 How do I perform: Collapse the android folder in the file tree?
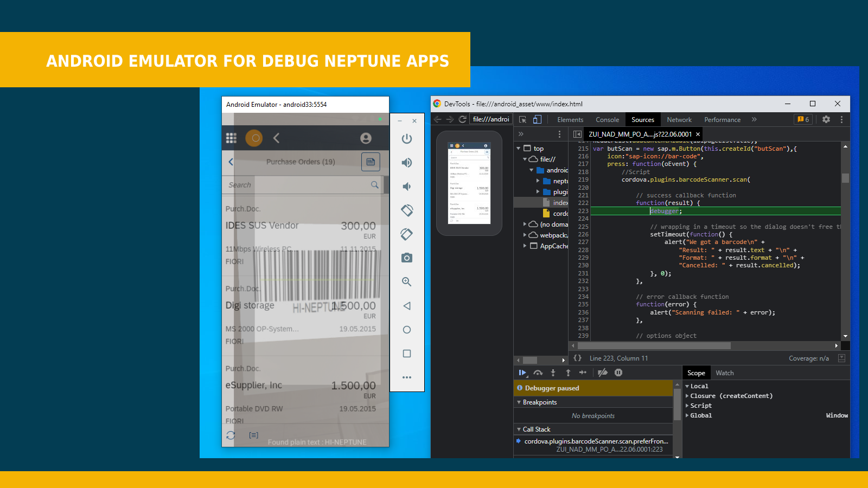tap(532, 170)
